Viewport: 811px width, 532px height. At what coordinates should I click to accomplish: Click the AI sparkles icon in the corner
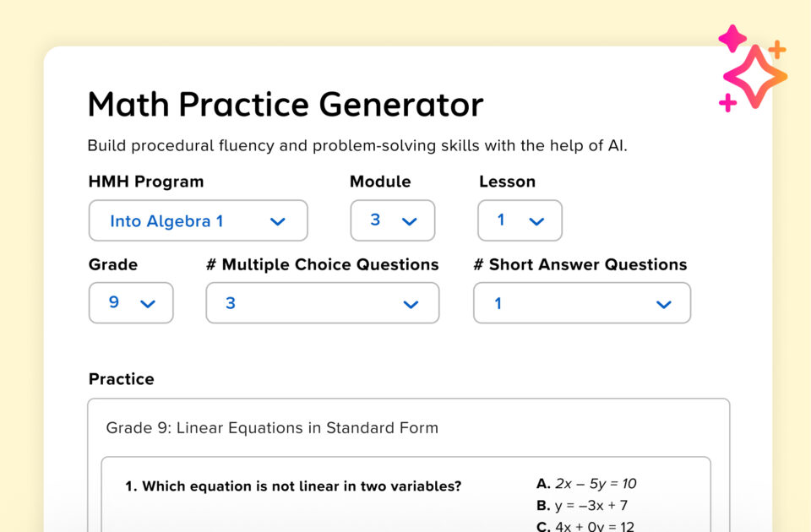754,76
